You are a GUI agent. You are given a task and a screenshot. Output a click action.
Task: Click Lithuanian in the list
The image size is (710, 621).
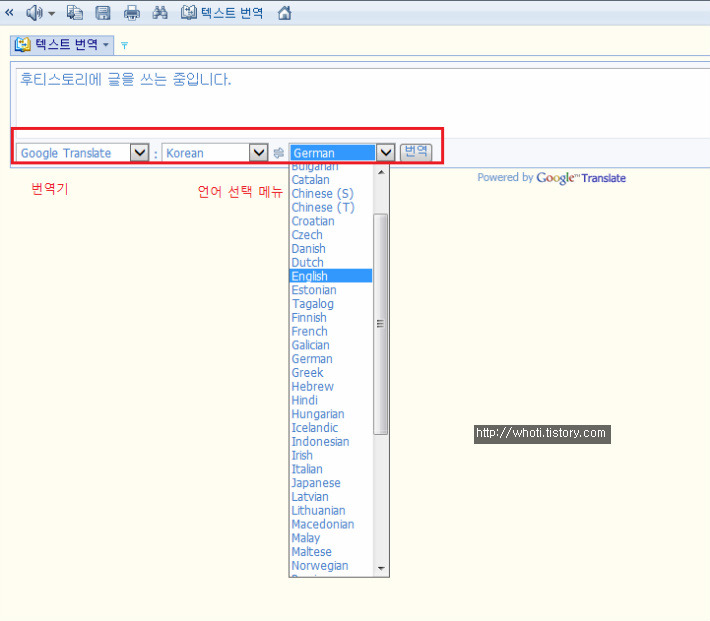click(331, 510)
